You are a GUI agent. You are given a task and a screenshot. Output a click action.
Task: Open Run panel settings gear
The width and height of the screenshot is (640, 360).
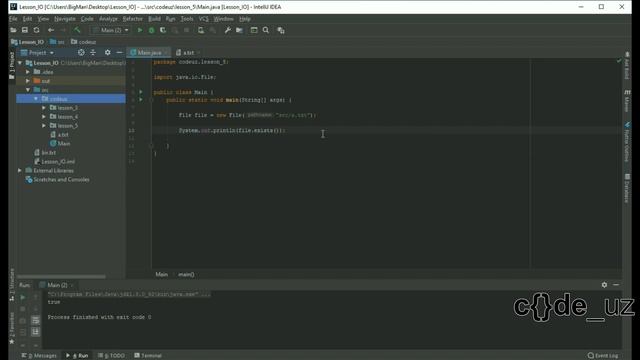point(604,285)
